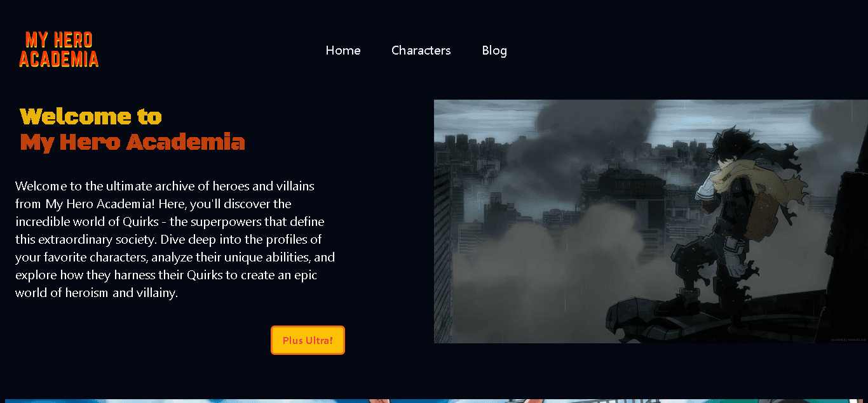
Task: Click the phrase "heroism and villainy"
Action: coord(120,293)
